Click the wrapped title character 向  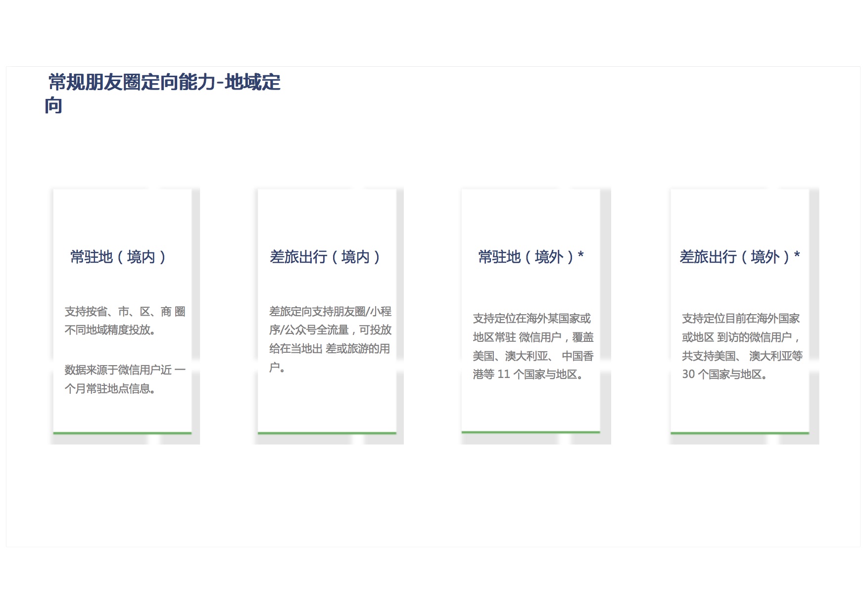[53, 106]
